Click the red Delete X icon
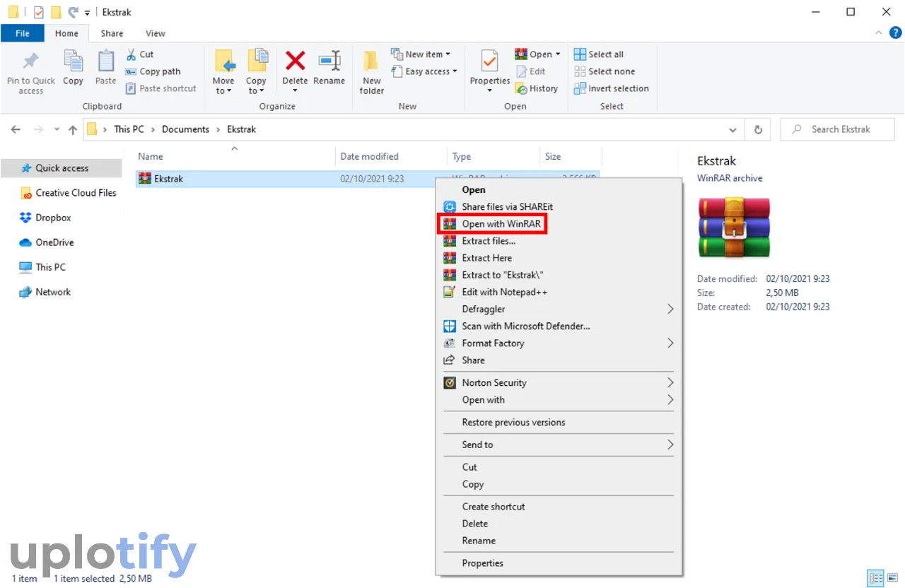The width and height of the screenshot is (905, 588). (x=295, y=61)
